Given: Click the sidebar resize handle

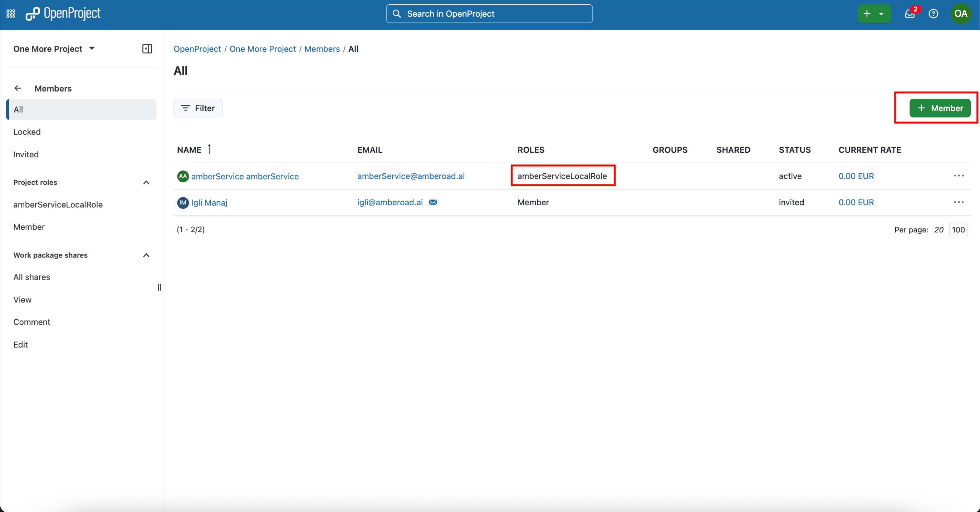Looking at the screenshot, I should pos(160,287).
